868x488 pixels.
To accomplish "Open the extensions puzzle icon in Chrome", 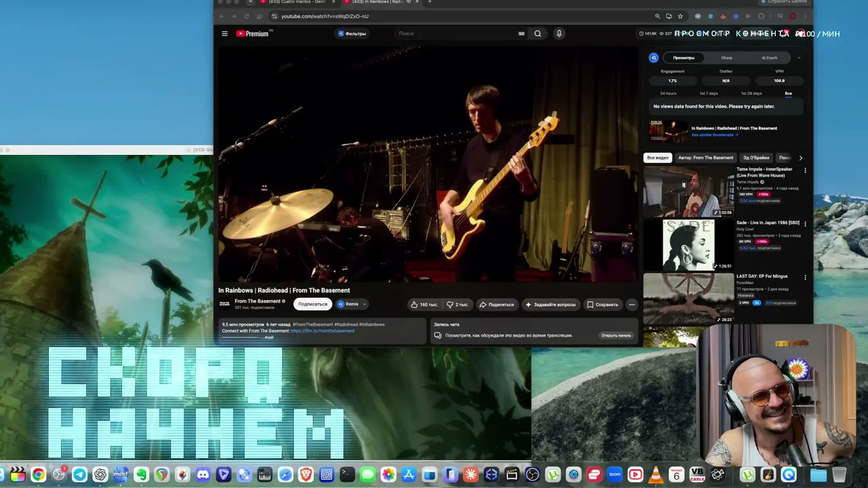I will pos(762,16).
